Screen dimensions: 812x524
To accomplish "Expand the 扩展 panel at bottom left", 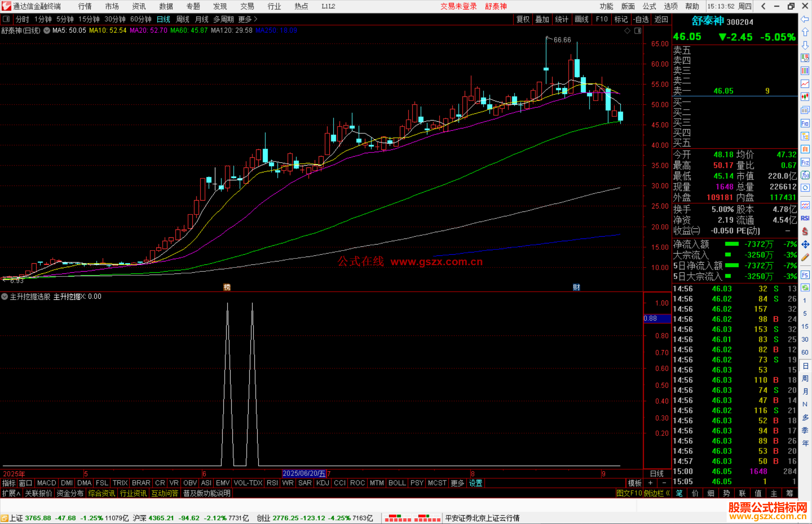I will coord(11,493).
